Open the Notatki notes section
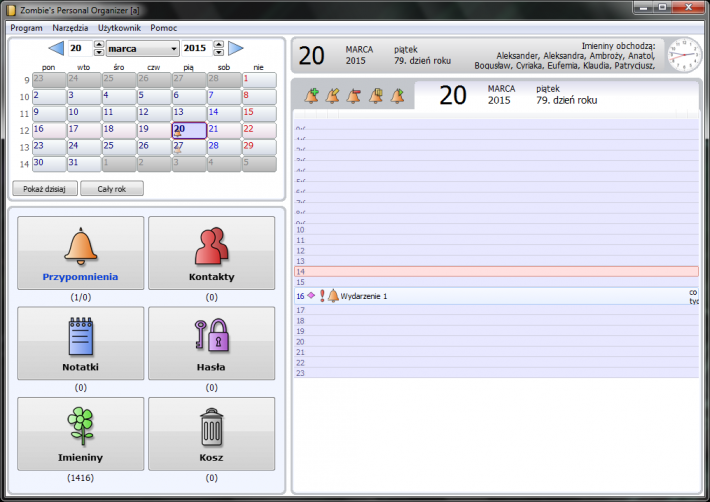Screen dimensions: 710x502 click(x=81, y=344)
